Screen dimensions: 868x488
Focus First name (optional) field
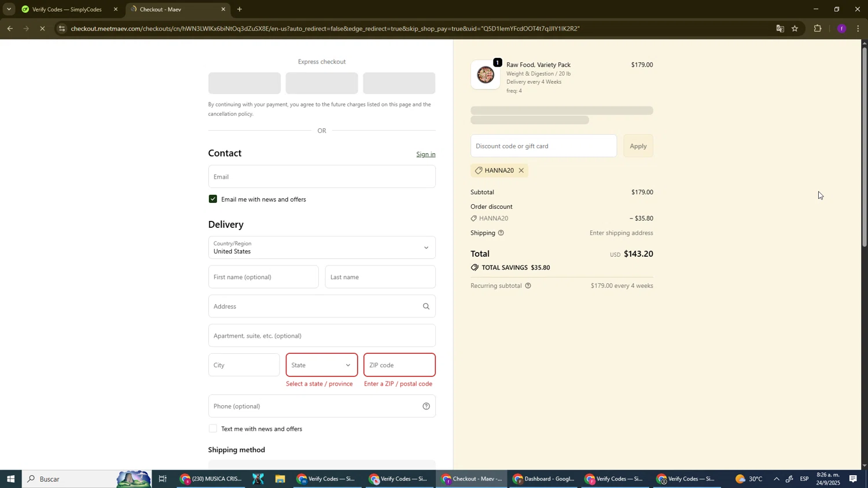coord(263,277)
